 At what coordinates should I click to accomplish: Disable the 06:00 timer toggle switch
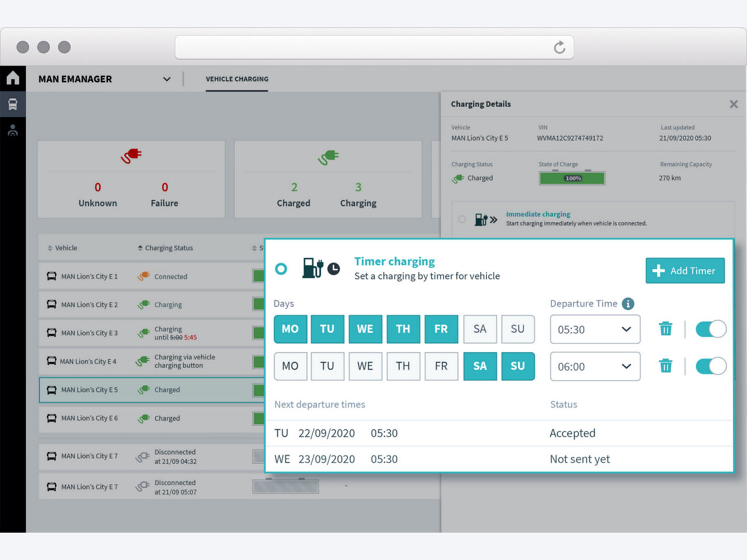[x=711, y=366]
